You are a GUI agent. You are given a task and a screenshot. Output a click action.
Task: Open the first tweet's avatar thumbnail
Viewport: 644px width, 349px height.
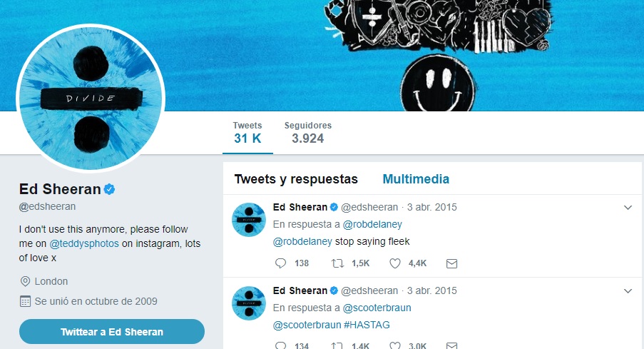point(248,220)
